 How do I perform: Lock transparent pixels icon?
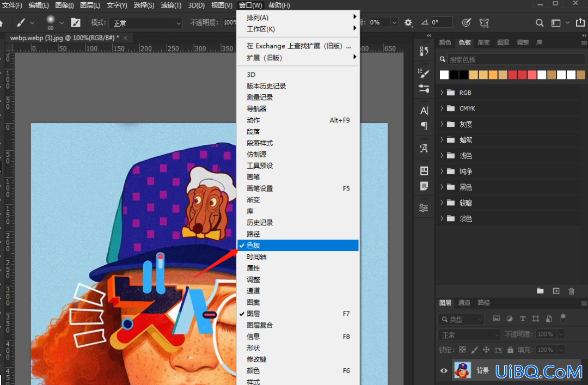pyautogui.click(x=462, y=350)
